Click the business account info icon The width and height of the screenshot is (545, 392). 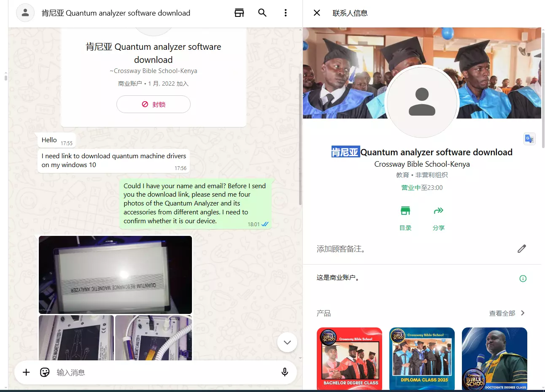point(523,278)
